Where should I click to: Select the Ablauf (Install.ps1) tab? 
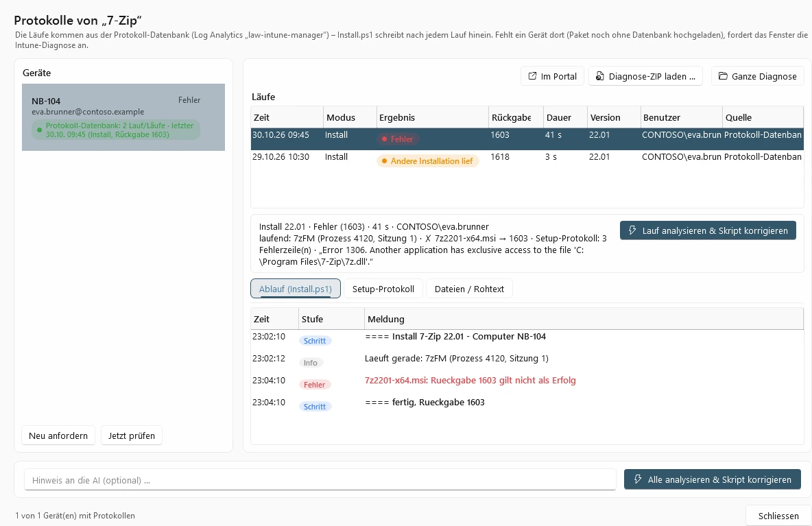point(295,289)
